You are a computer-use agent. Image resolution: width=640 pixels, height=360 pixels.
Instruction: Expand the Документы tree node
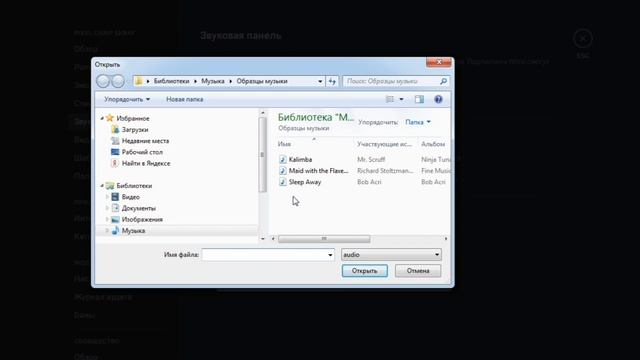pos(107,208)
